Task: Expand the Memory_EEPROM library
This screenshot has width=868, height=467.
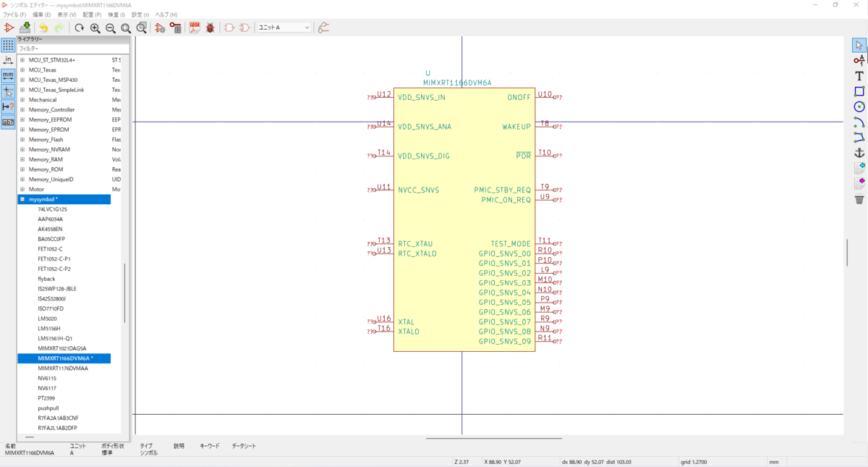Action: 22,119
